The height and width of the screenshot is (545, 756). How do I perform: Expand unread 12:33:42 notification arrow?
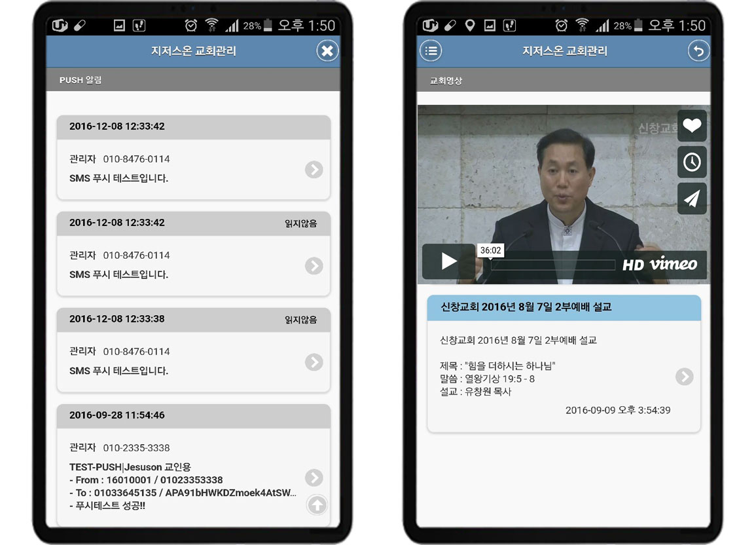[x=314, y=266]
